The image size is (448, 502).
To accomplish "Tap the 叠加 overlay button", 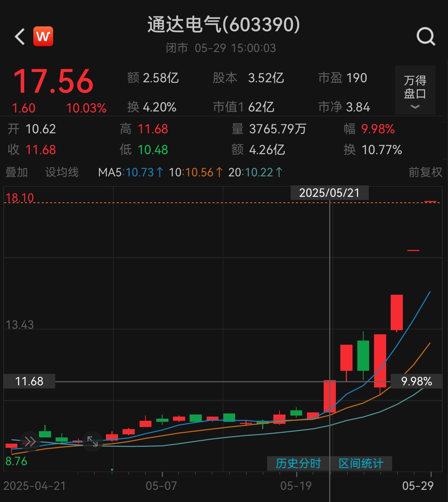I will [x=17, y=172].
